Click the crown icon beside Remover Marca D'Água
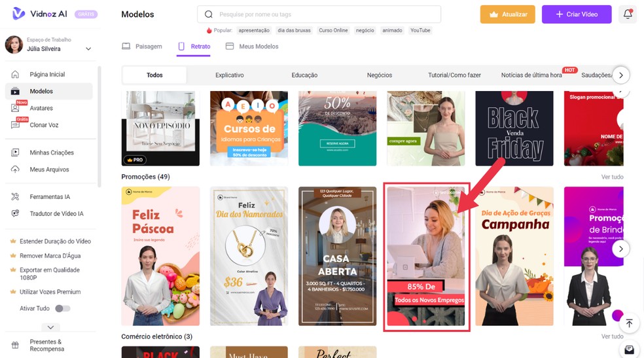Viewport: 644px width, 358px height. pos(12,256)
